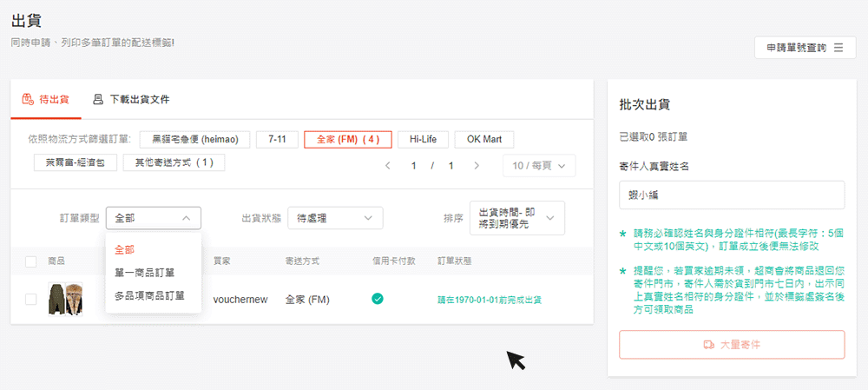This screenshot has width=868, height=390.
Task: Switch to the 待出貨 tab
Action: point(46,99)
